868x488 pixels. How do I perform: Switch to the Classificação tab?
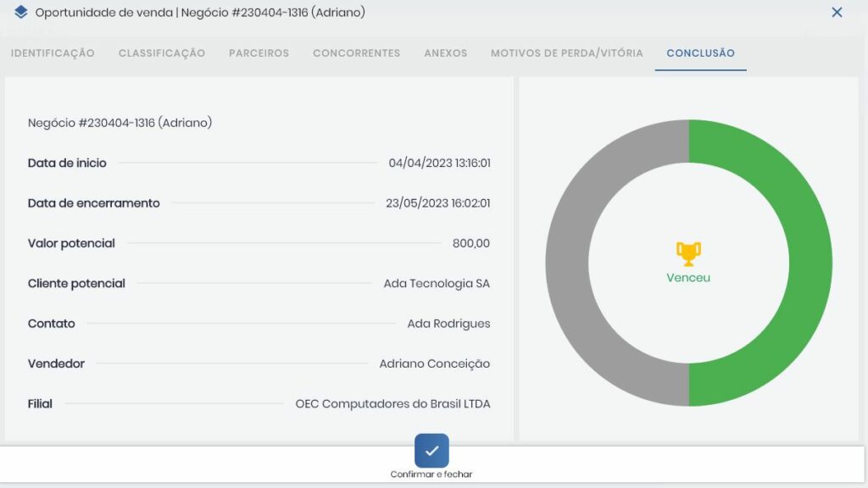point(162,53)
